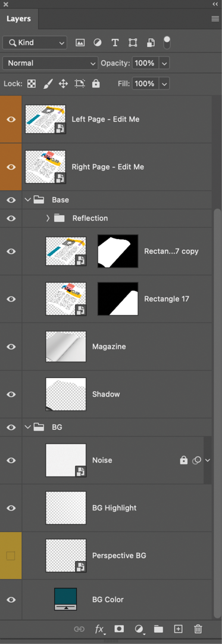
Task: Open the layer style fx menu
Action: tap(99, 629)
